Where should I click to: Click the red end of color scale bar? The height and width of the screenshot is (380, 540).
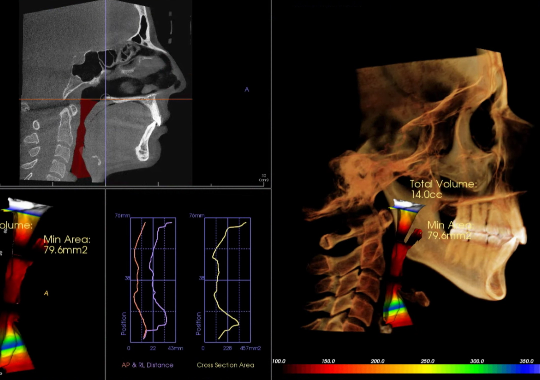click(288, 369)
